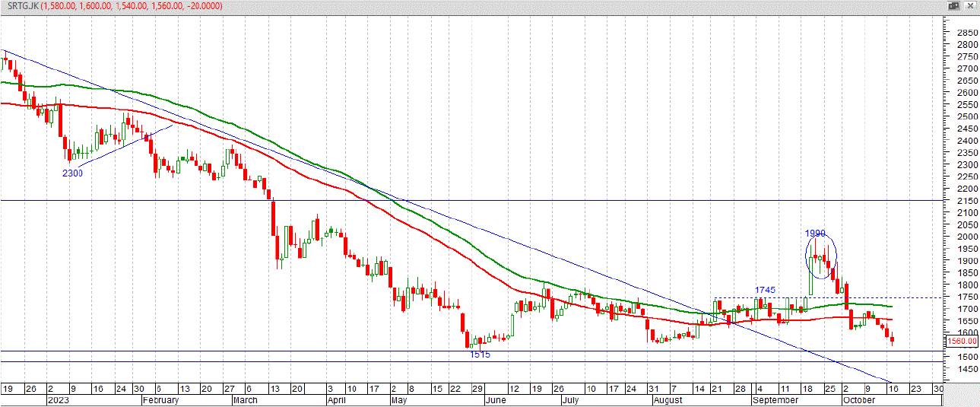Click the October label on date axis
This screenshot has width=980, height=407.
pos(861,399)
